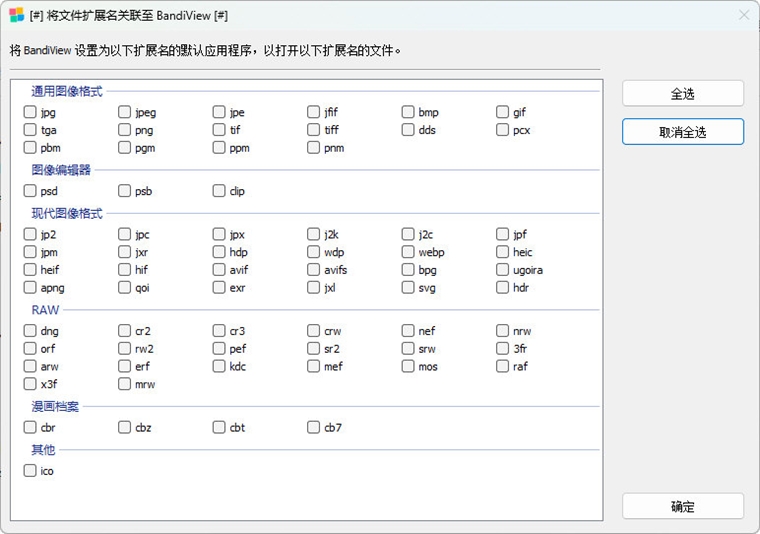Check the pgm checkbox
760x534 pixels.
point(125,147)
